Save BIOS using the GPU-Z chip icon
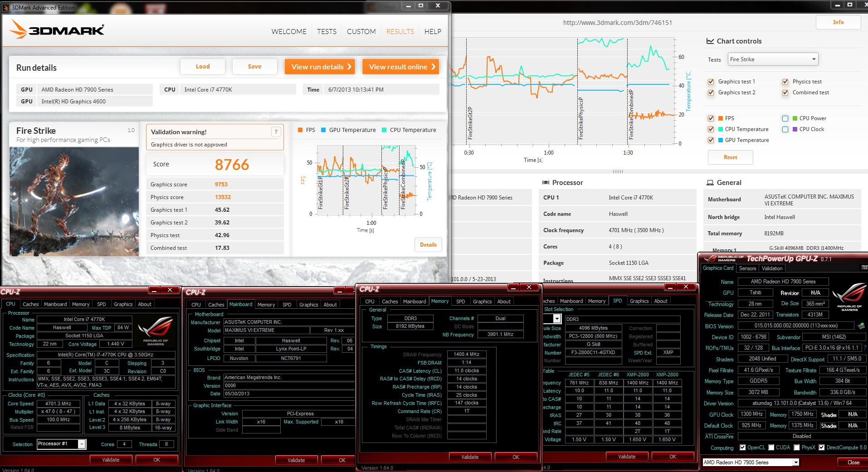868x472 pixels. (861, 326)
